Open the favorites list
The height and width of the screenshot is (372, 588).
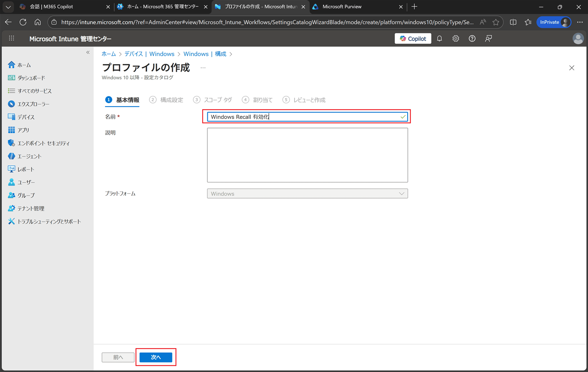(x=528, y=22)
